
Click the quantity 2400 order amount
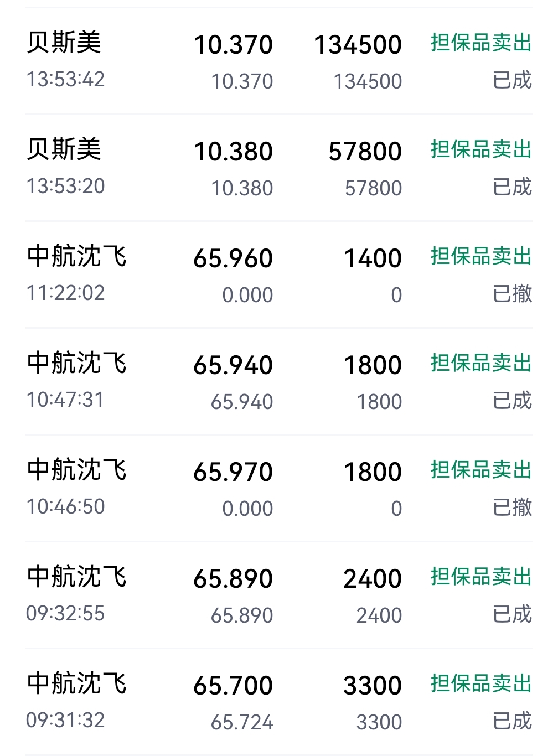(373, 579)
